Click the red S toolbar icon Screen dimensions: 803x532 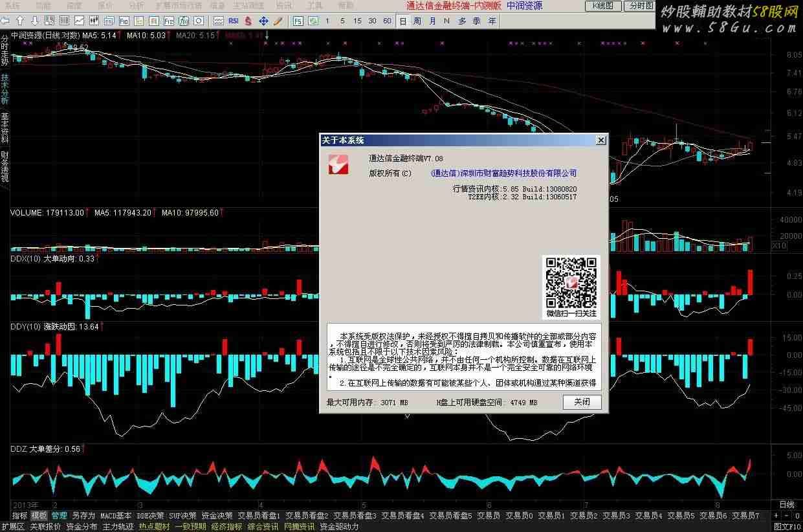[x=248, y=21]
